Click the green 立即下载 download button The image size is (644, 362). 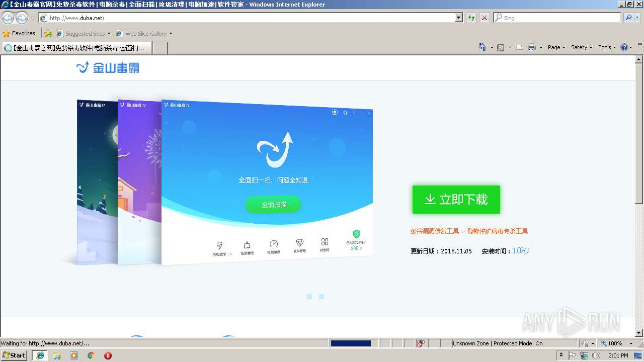click(x=456, y=200)
